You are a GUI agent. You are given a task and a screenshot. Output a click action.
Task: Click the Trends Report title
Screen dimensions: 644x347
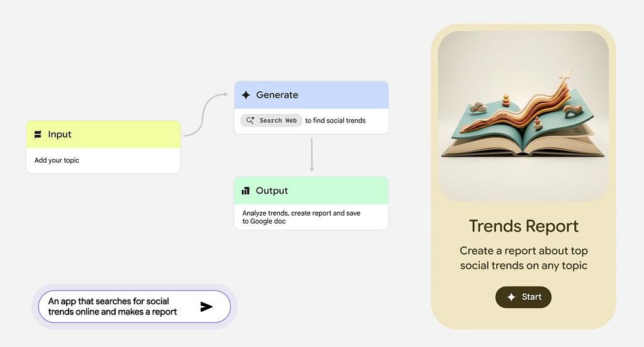(x=523, y=226)
